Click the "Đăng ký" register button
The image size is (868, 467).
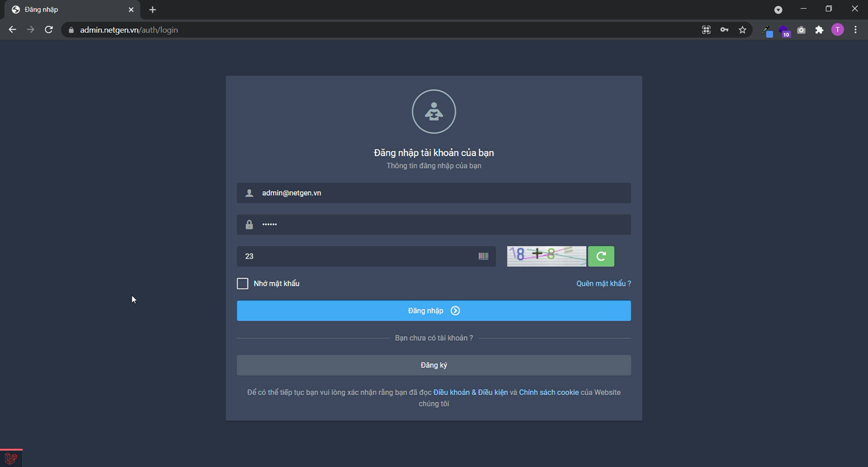433,365
